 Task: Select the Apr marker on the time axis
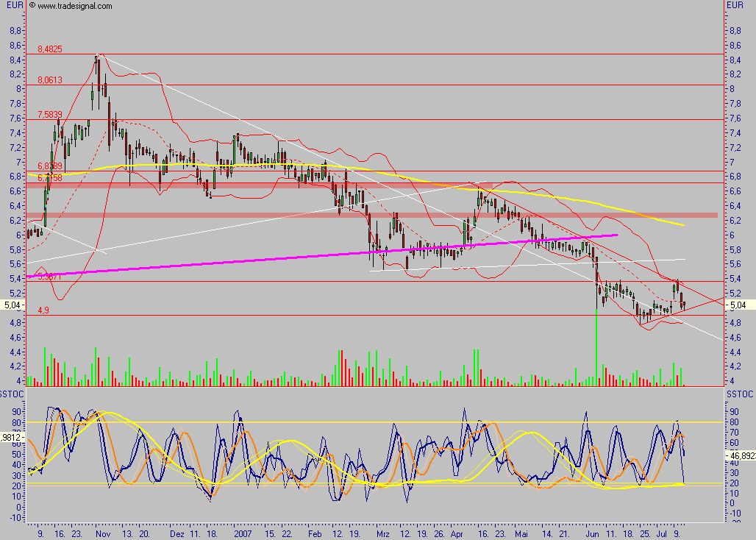[x=457, y=530]
